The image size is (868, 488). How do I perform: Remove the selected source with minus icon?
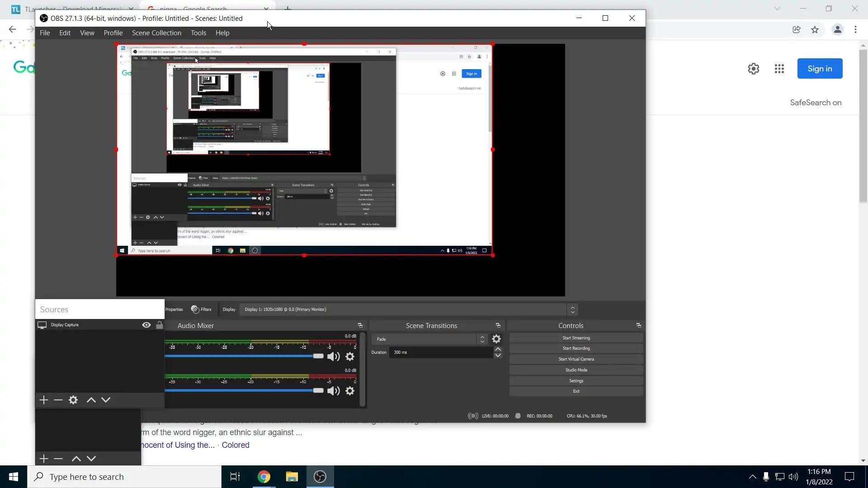tap(58, 400)
